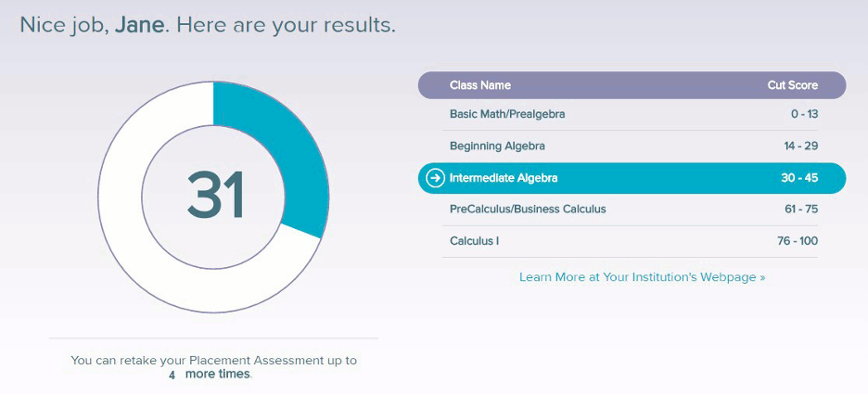Viewport: 868px width, 395px height.
Task: Click the 30 - 45 cut score value
Action: coord(799,178)
